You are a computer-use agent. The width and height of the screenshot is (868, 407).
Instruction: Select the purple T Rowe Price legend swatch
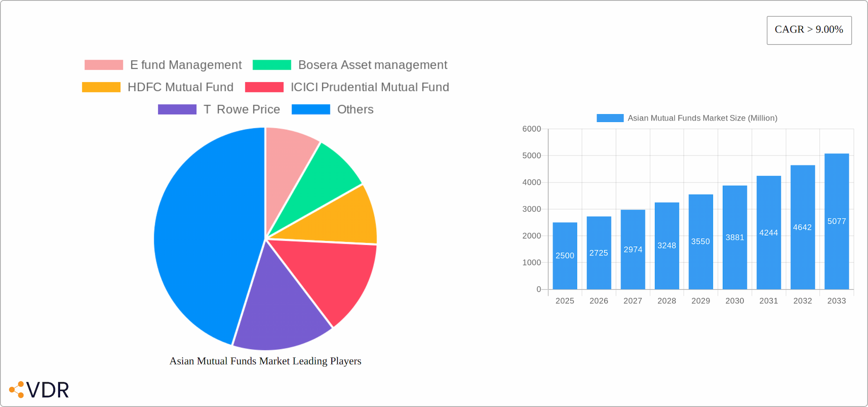tap(177, 109)
